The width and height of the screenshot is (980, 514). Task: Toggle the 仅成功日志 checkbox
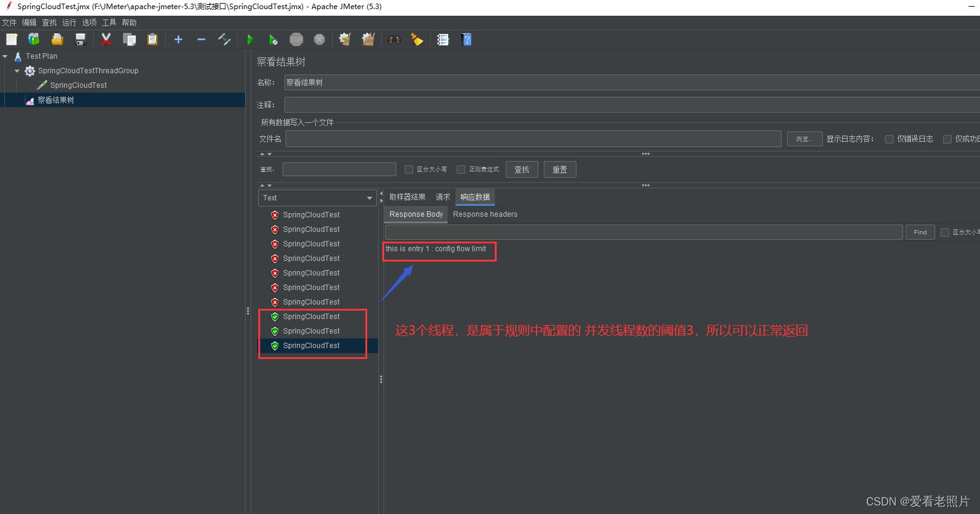(x=947, y=139)
